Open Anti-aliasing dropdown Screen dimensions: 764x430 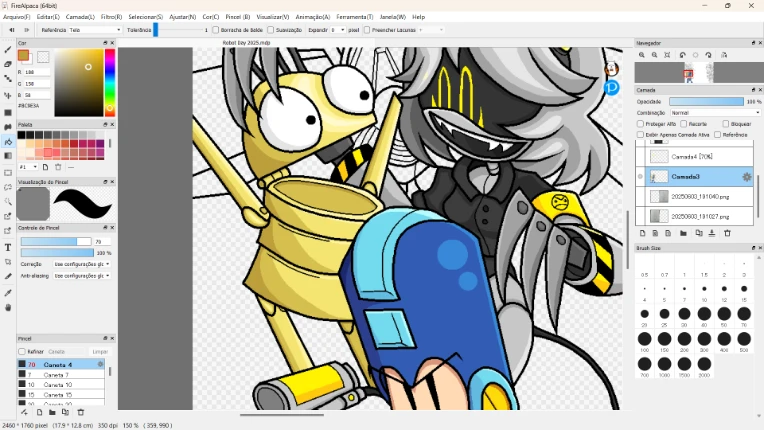pos(82,276)
